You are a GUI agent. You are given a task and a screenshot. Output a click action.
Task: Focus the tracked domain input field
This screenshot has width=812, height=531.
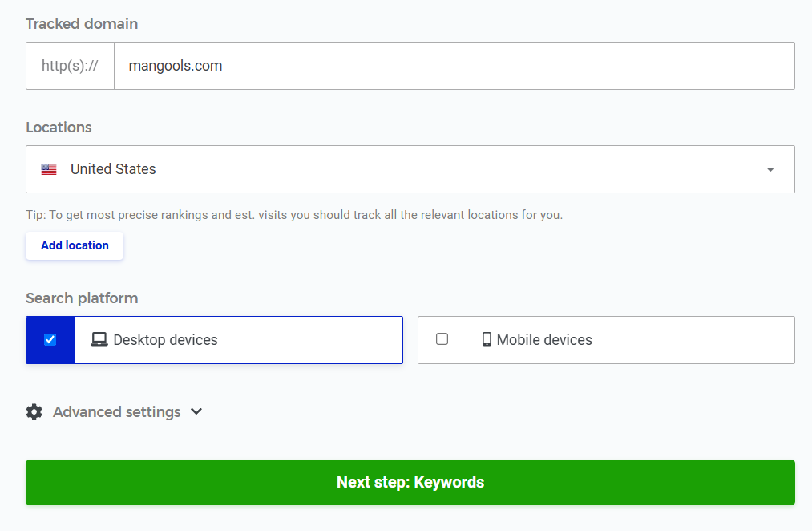coord(454,66)
